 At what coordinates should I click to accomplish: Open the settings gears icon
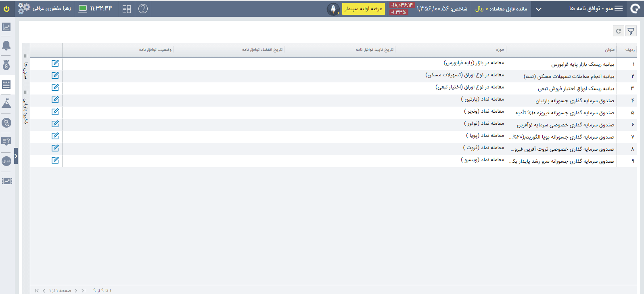click(x=24, y=8)
